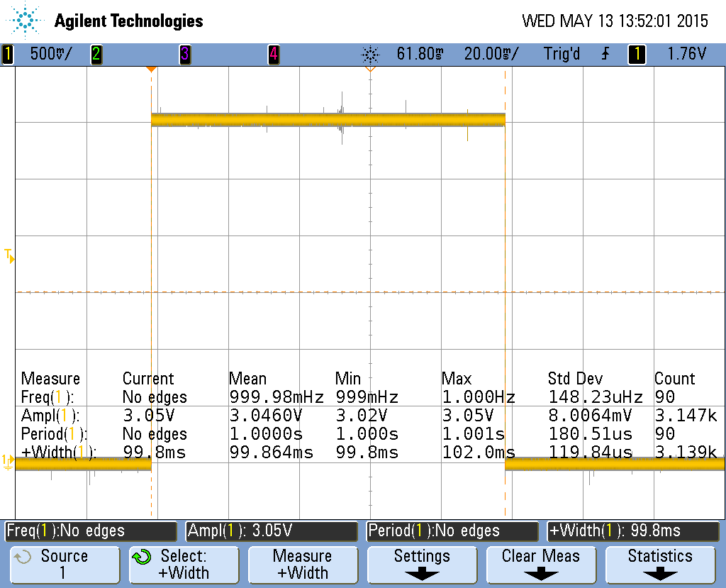Viewport: 726px width, 588px height.
Task: Select the channel 4 pink indicator
Action: coord(274,54)
